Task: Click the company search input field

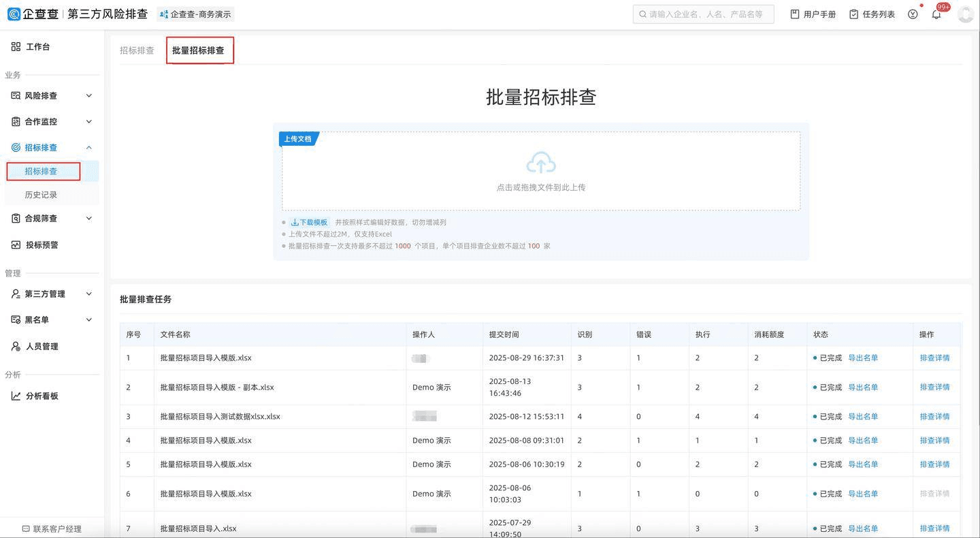Action: point(703,14)
